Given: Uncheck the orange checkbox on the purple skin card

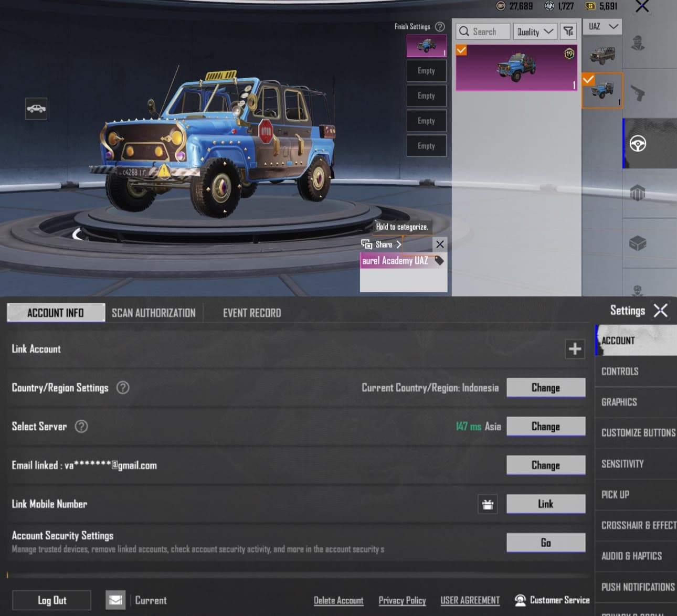Looking at the screenshot, I should [x=461, y=50].
